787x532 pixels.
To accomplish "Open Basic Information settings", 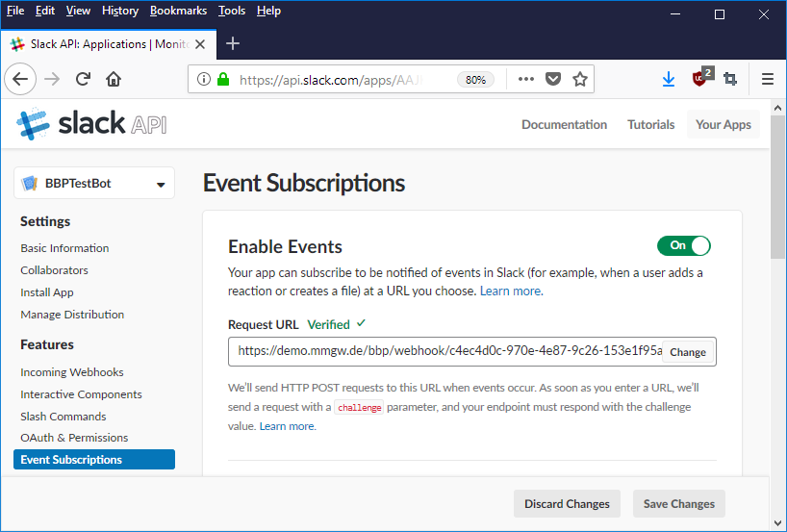I will click(x=64, y=248).
